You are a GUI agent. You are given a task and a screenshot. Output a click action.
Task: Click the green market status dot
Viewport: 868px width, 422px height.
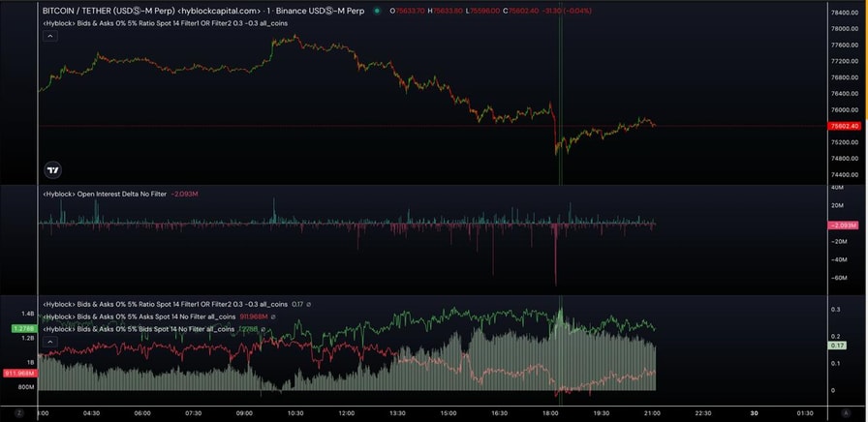[377, 11]
